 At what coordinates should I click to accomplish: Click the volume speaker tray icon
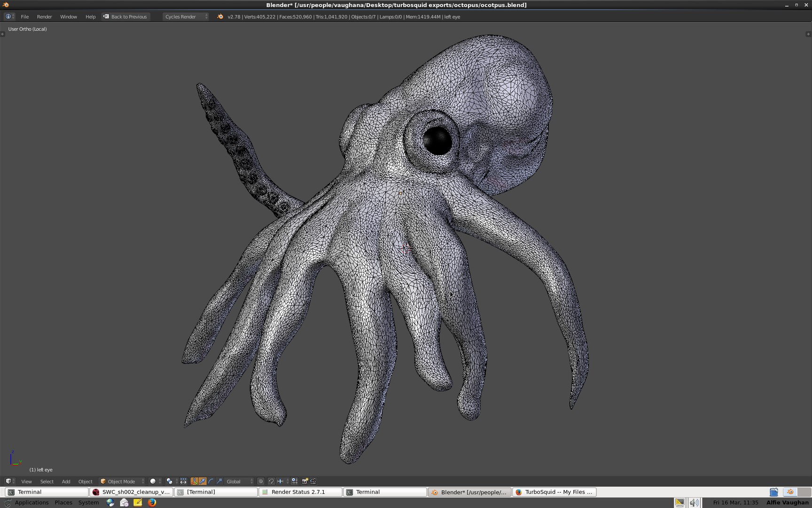click(694, 502)
